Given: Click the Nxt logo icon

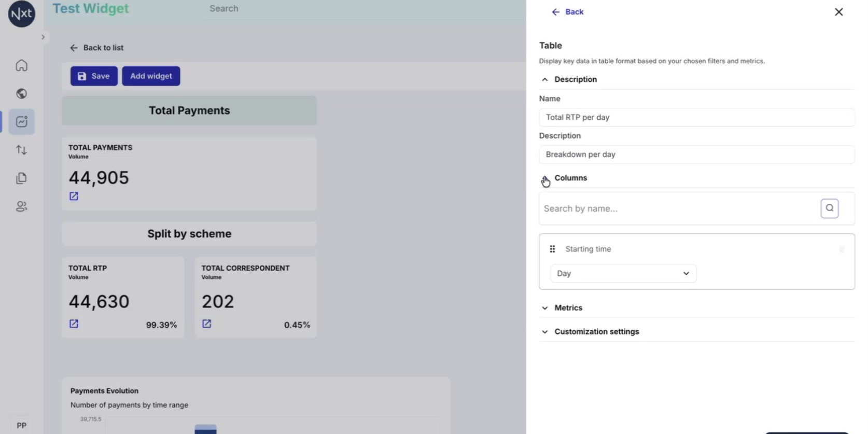Looking at the screenshot, I should [x=21, y=13].
